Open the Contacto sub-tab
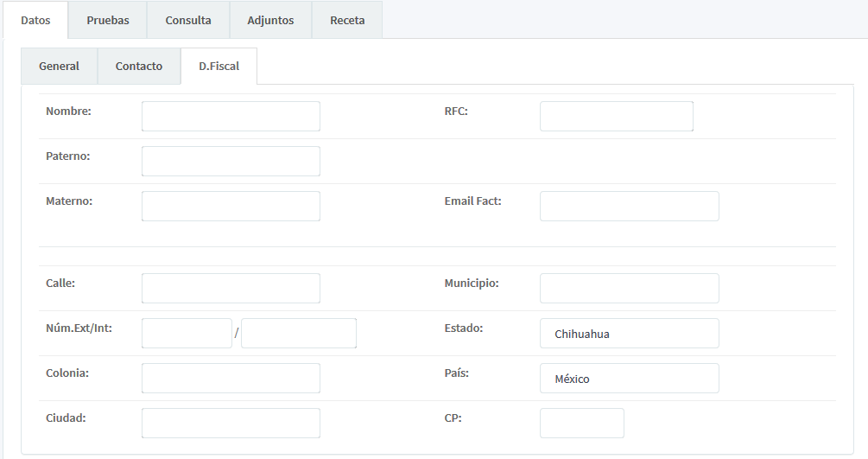 point(139,66)
